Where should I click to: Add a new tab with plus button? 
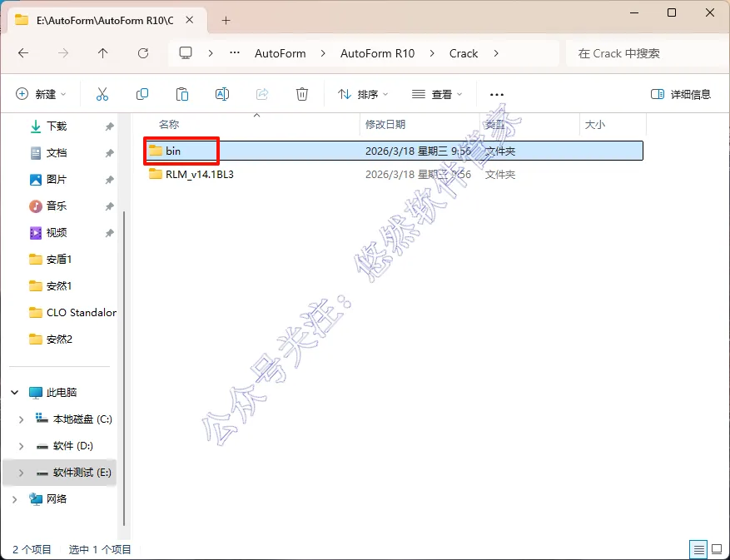coord(226,21)
